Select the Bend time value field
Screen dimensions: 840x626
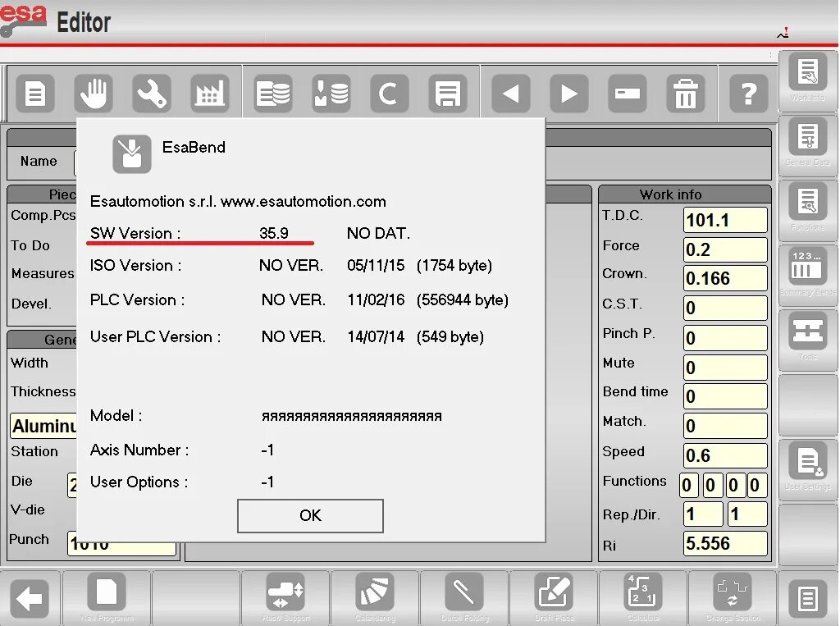725,396
